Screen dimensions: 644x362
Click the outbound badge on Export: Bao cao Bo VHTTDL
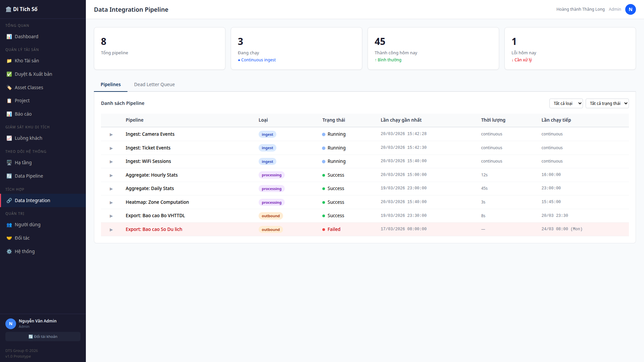click(270, 216)
